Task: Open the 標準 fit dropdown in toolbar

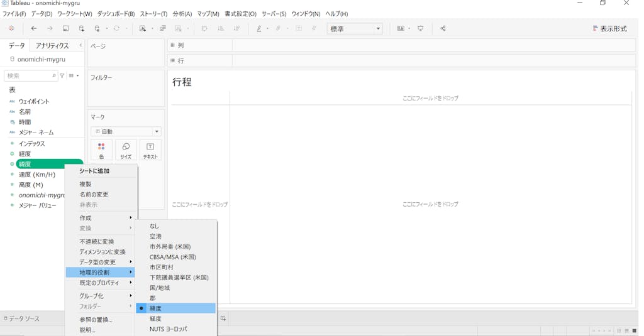Action: point(355,28)
